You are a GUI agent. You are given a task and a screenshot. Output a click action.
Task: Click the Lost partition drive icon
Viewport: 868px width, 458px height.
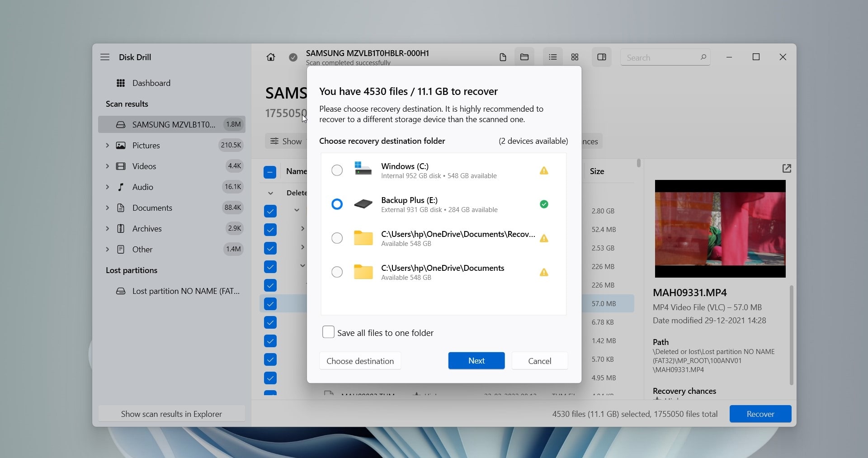tap(121, 291)
